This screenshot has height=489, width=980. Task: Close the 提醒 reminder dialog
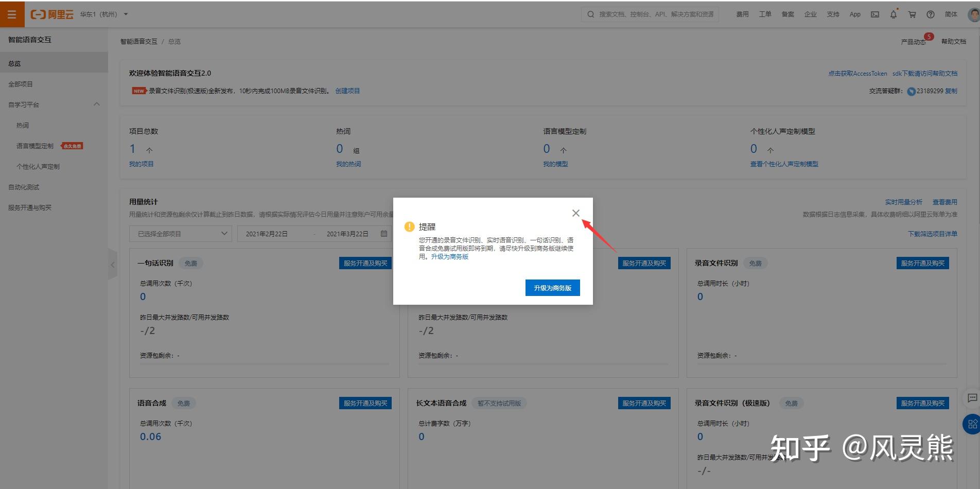pos(575,213)
